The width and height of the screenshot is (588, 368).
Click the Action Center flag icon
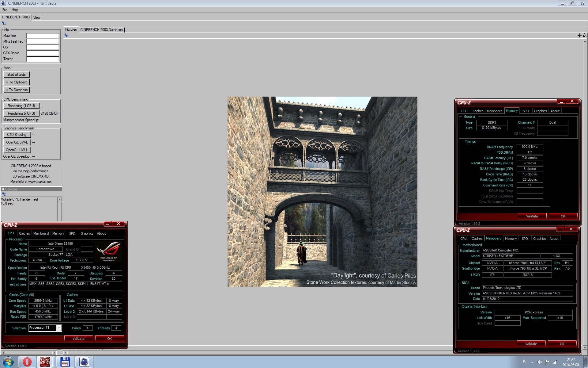(547, 362)
